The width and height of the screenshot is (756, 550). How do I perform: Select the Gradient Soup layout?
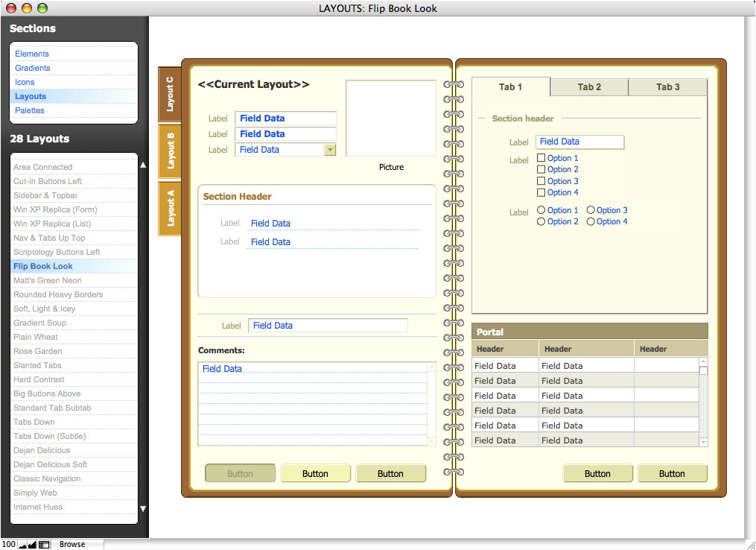tap(74, 323)
